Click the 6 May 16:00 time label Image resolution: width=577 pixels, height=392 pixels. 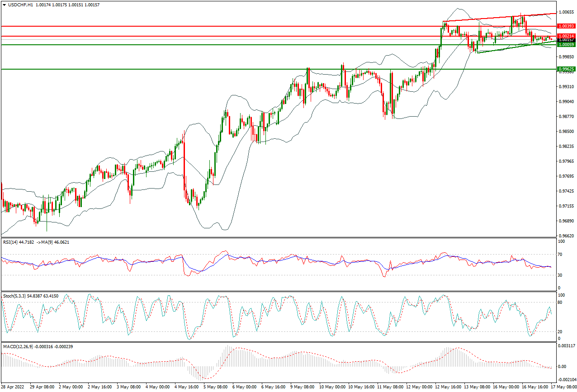pyautogui.click(x=274, y=387)
